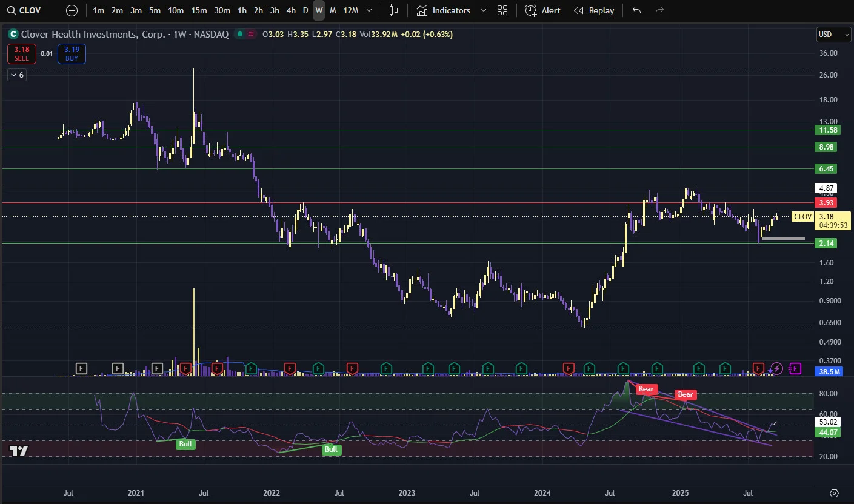
Task: Click the purple lightning bolt event icon
Action: 776,368
